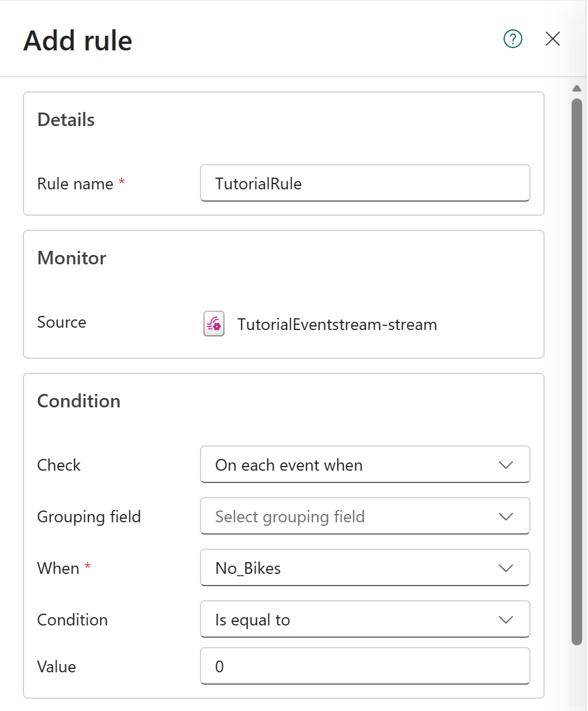This screenshot has width=588, height=711.
Task: Click the Add rule dialog title
Action: pos(77,40)
